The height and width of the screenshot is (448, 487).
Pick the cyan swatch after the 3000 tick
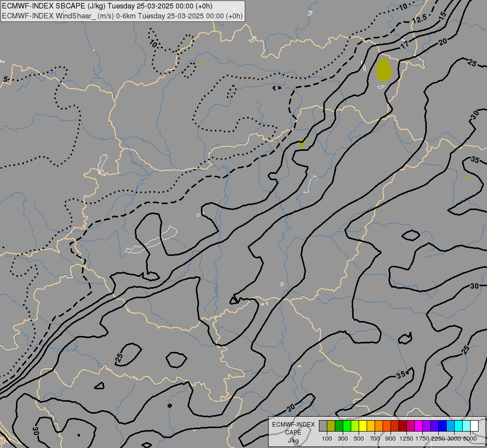coord(459,426)
